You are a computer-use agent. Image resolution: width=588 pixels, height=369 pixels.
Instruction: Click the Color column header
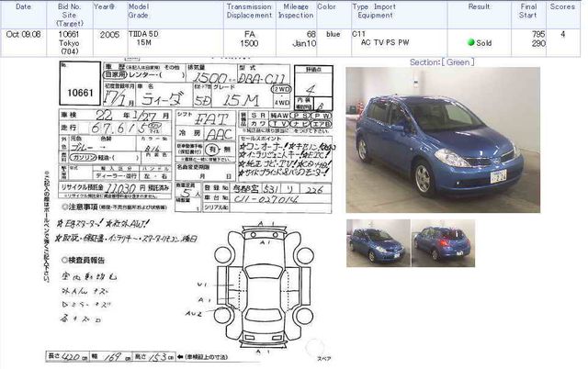[326, 6]
